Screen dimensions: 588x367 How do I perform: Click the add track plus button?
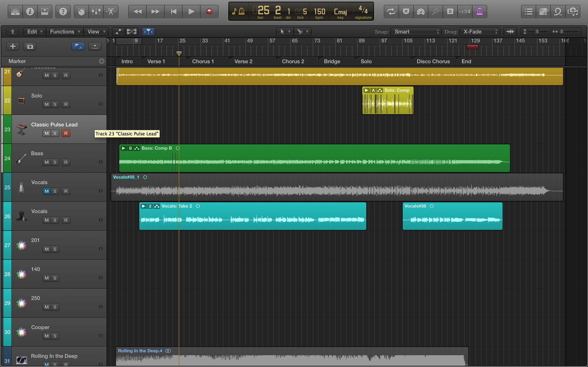coord(13,46)
